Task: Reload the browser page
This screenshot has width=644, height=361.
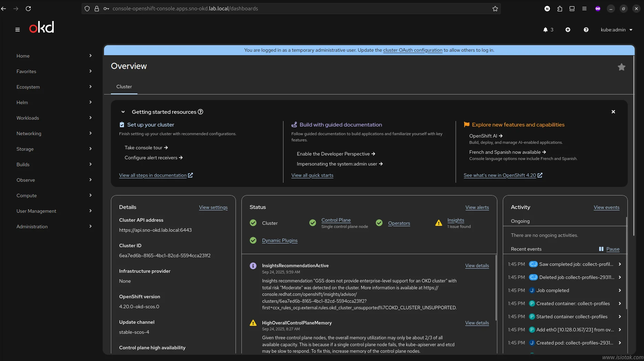Action: point(28,9)
